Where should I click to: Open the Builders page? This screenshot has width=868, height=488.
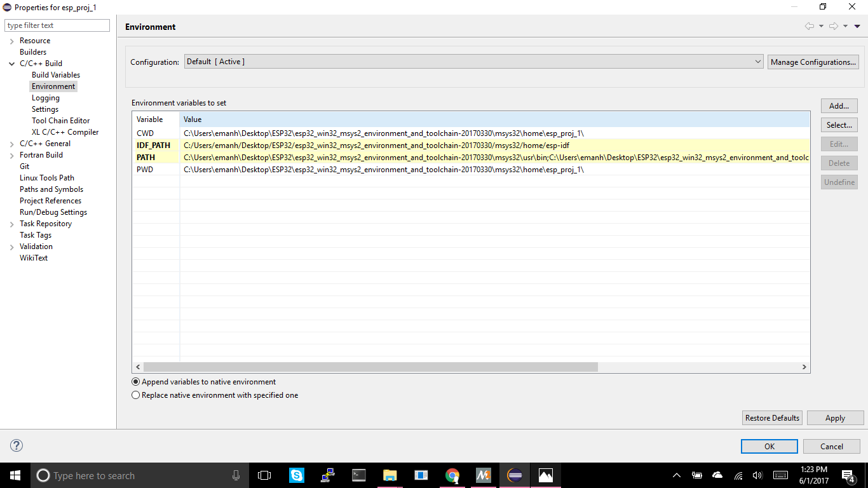click(33, 52)
